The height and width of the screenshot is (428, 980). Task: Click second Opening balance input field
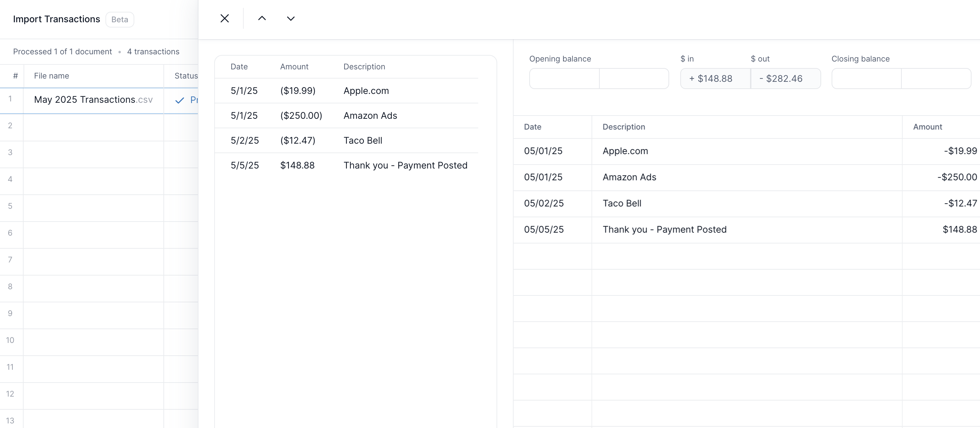click(634, 79)
